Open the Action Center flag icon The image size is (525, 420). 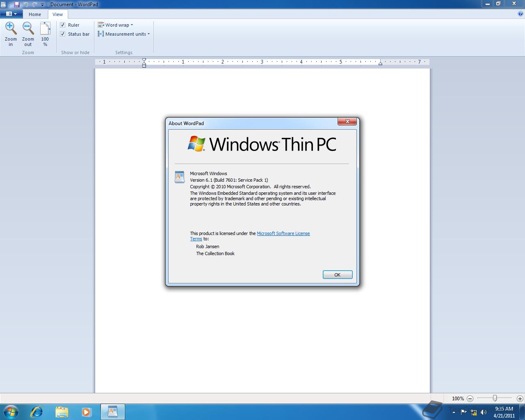tap(463, 412)
